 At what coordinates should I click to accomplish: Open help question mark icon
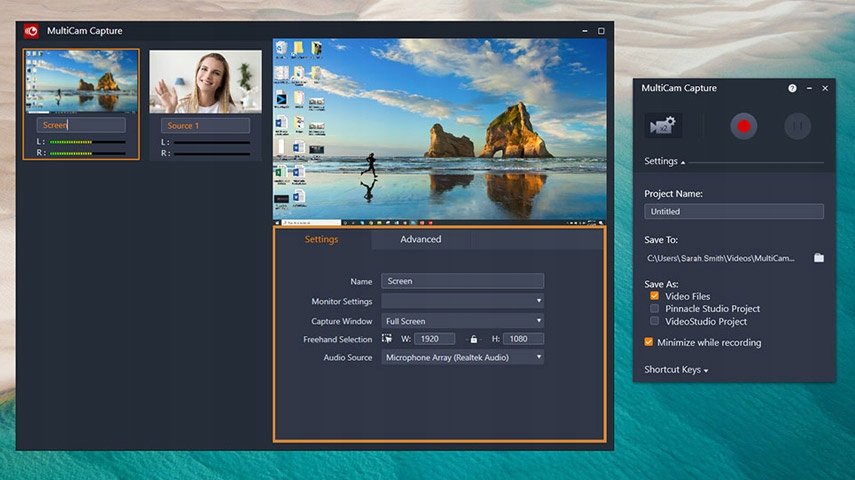(792, 88)
